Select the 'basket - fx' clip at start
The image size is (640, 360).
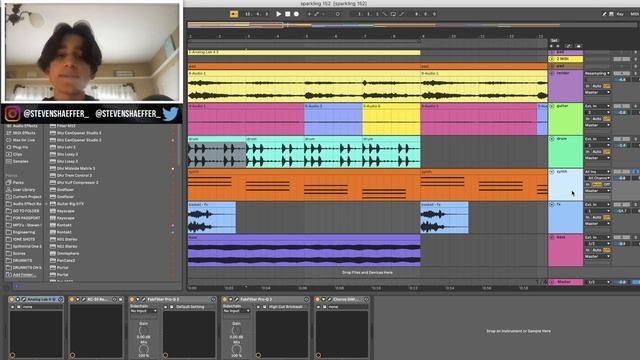211,218
